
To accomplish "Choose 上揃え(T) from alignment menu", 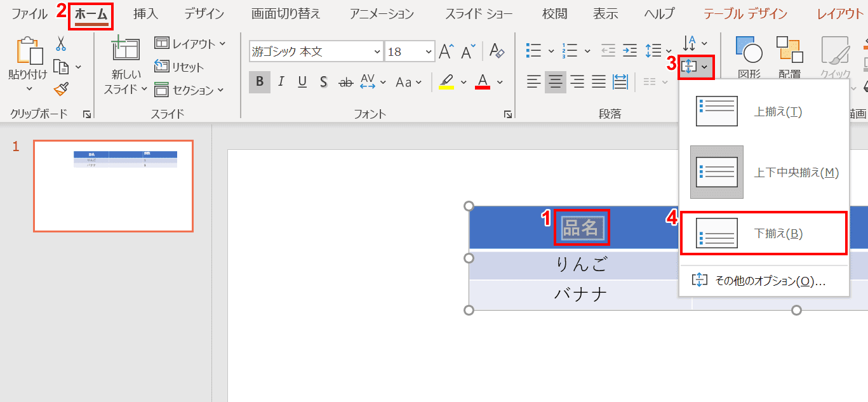I will (764, 112).
